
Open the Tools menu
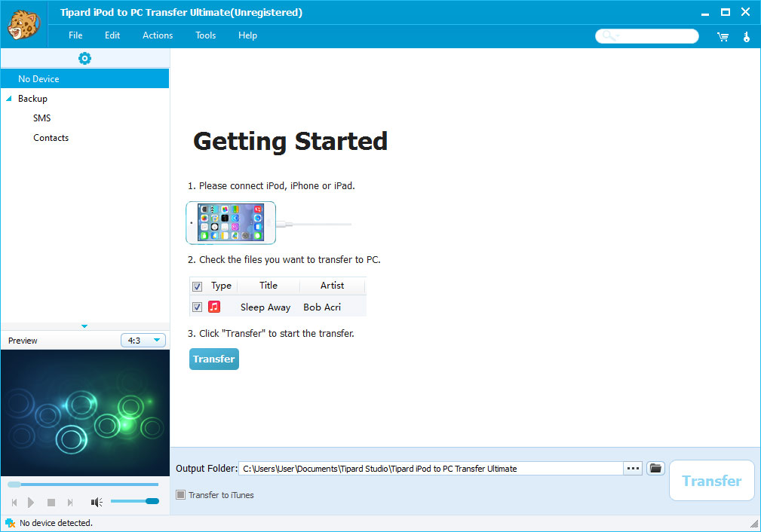(x=205, y=35)
